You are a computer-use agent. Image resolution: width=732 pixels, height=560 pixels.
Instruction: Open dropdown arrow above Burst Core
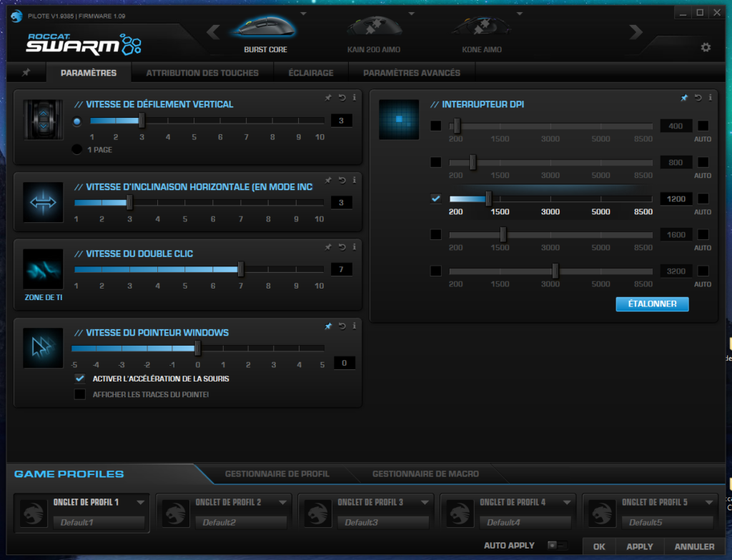(303, 14)
